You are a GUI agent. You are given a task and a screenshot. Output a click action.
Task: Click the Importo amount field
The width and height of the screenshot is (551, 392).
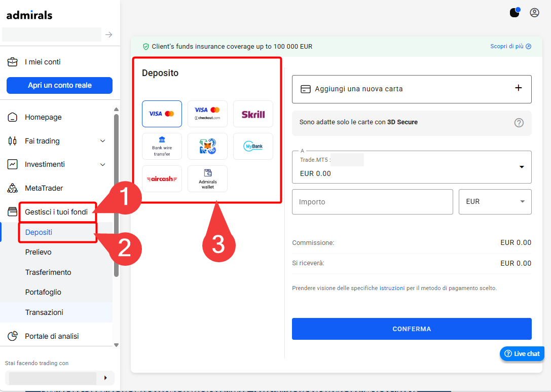372,202
